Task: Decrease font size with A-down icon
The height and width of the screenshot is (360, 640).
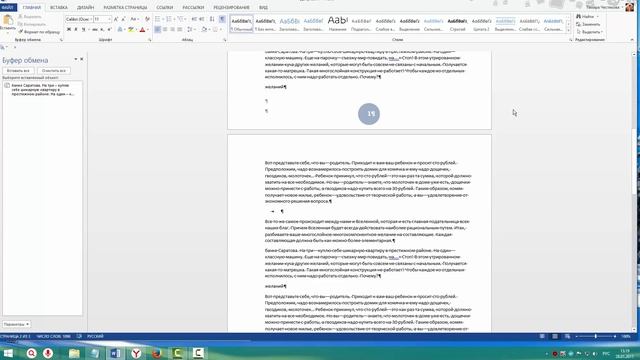Action: (x=123, y=19)
